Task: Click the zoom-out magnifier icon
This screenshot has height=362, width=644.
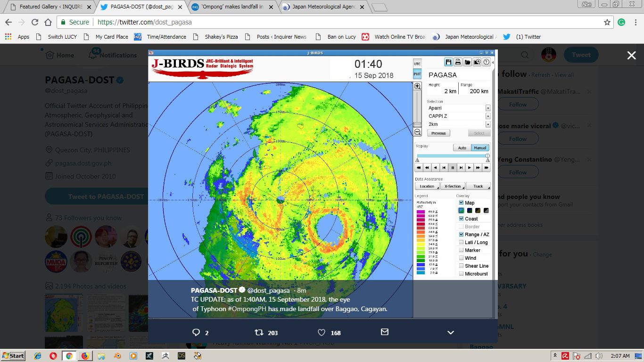Action: tap(417, 132)
